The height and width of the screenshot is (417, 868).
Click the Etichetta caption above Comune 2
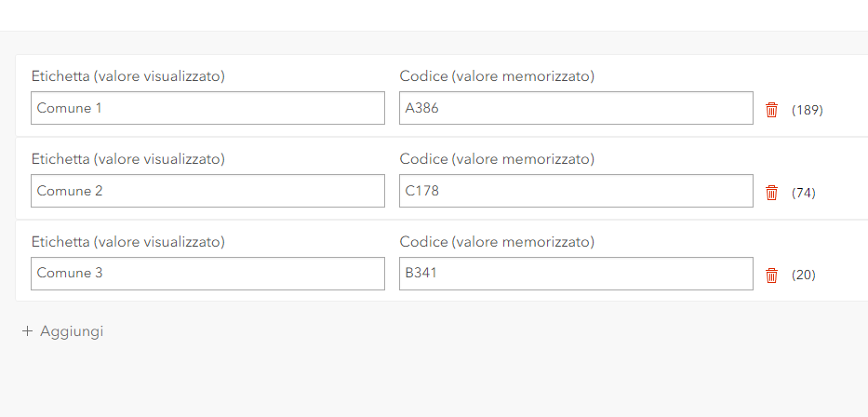point(128,159)
